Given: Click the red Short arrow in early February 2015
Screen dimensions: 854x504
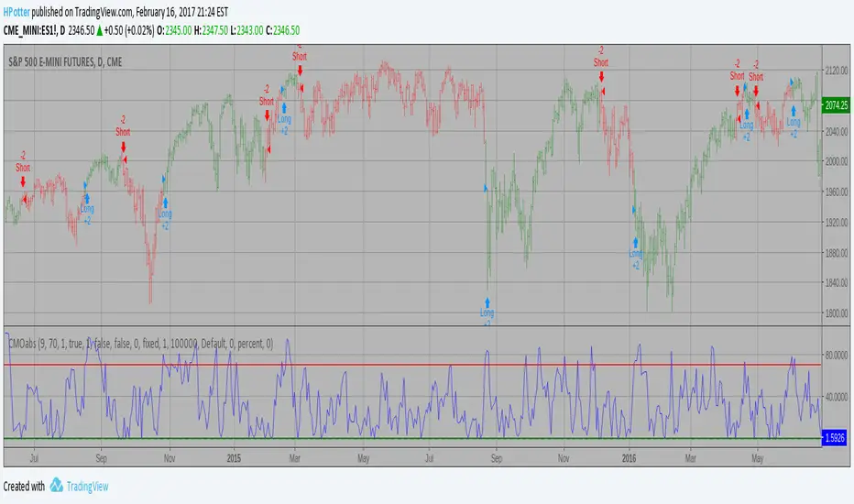Looking at the screenshot, I should [x=267, y=115].
